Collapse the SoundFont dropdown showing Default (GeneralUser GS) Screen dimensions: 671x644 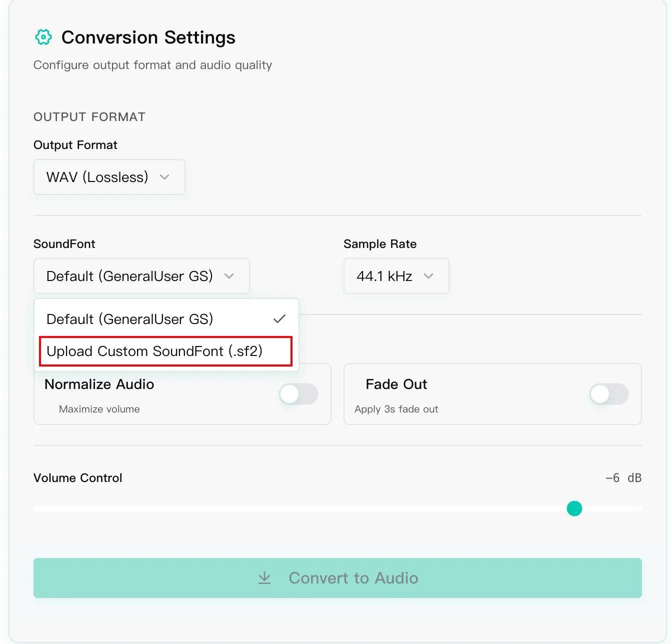(x=141, y=276)
